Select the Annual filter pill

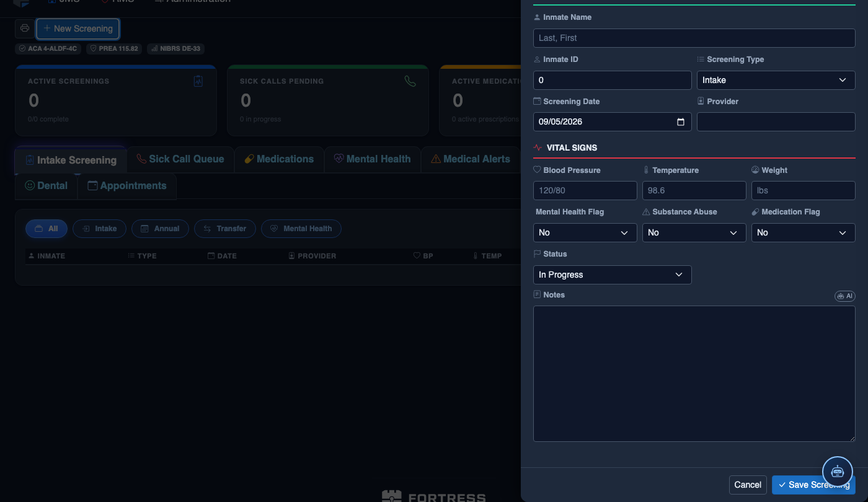pos(160,229)
